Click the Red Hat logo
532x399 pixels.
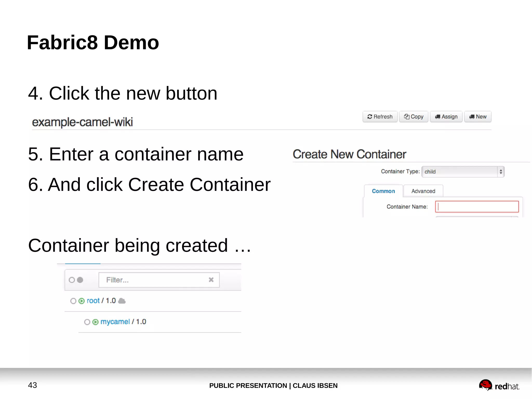(x=499, y=385)
